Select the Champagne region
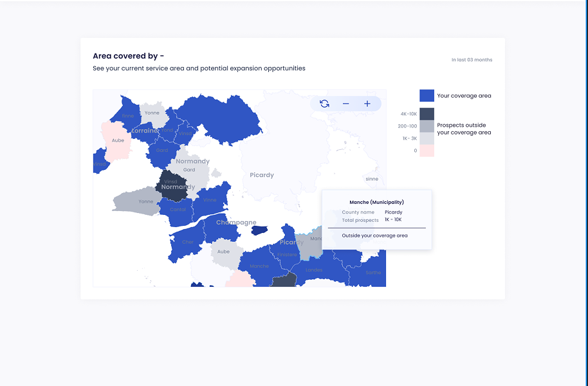Image resolution: width=588 pixels, height=386 pixels. (x=235, y=222)
